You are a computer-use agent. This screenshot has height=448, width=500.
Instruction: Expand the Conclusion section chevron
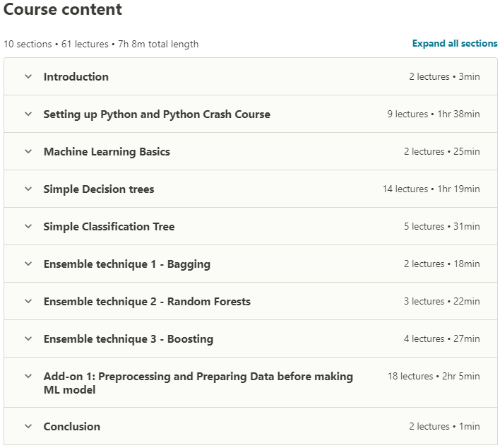[28, 427]
